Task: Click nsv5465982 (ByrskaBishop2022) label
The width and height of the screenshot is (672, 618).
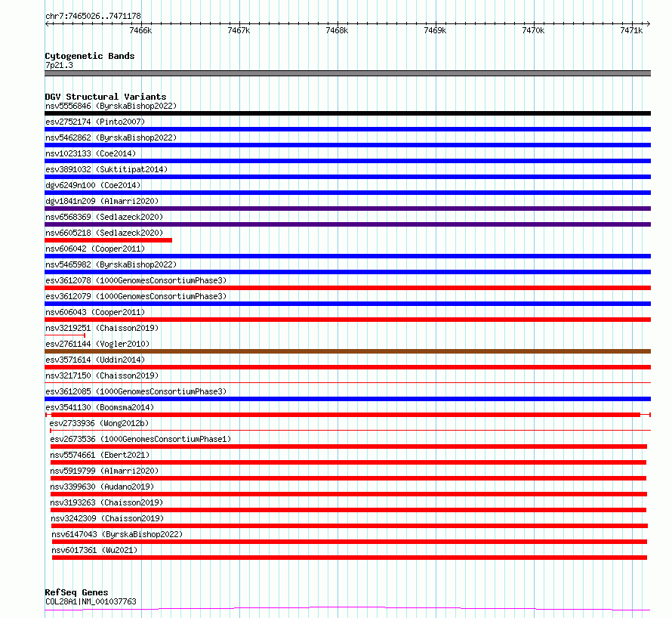Action: 111,264
